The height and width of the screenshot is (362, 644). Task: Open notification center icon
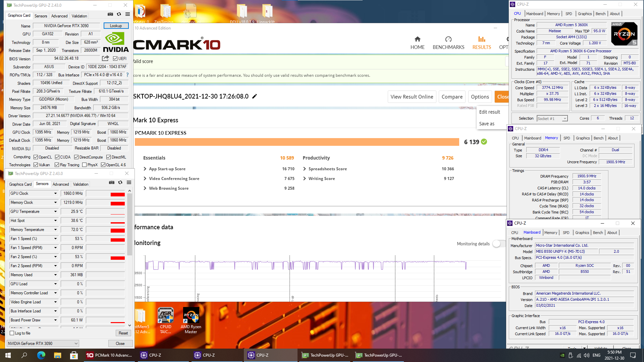click(x=633, y=355)
